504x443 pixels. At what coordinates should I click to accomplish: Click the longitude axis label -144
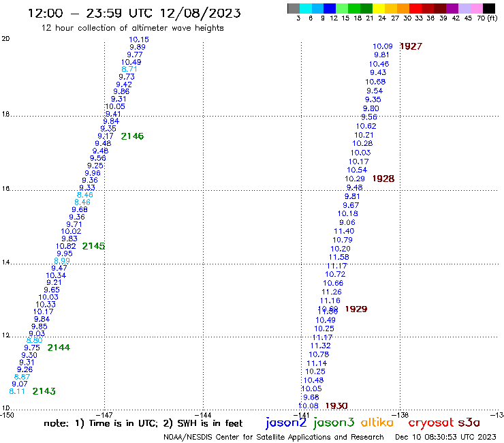click(x=203, y=415)
